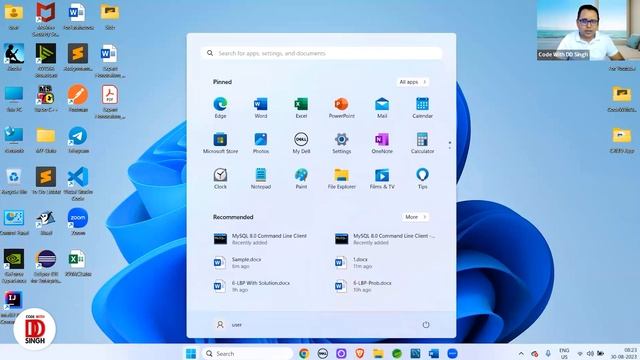640x360 pixels.
Task: Select Postman desktop shortcut
Action: pos(78,98)
